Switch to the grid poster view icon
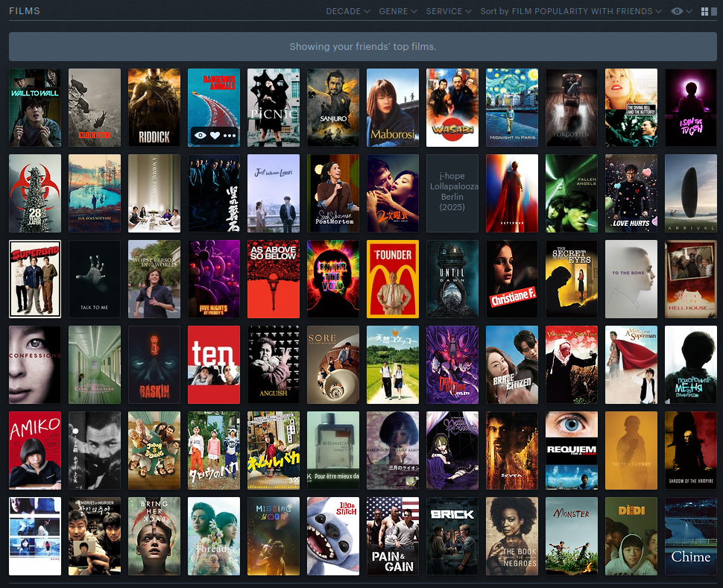This screenshot has height=588, width=723. click(704, 11)
